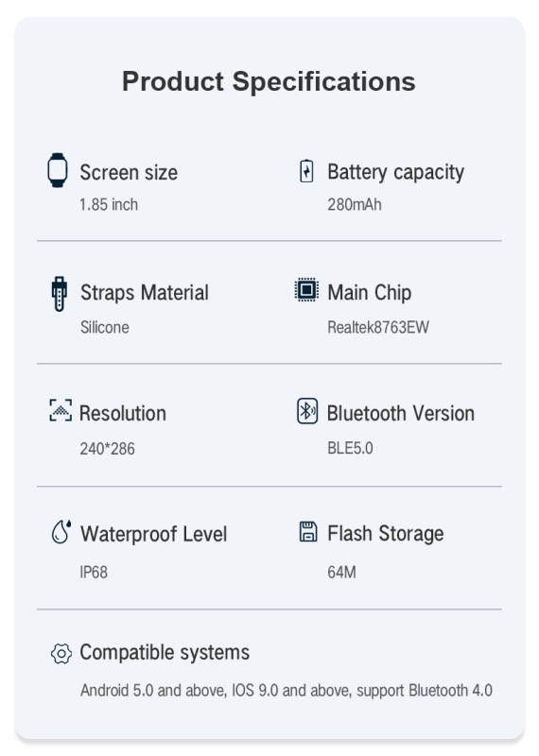This screenshot has width=539, height=756.
Task: Click the smartwatch Screen size icon
Action: coord(58,170)
